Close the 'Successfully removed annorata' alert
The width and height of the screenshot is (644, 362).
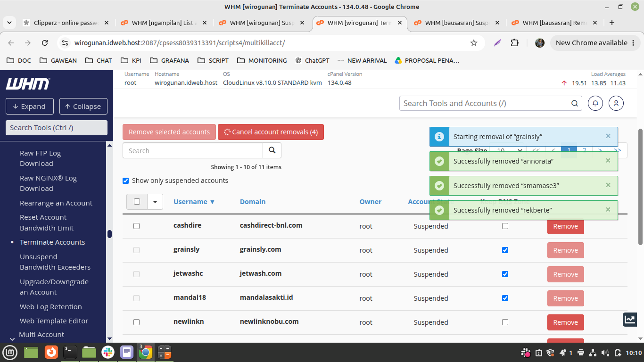(608, 161)
